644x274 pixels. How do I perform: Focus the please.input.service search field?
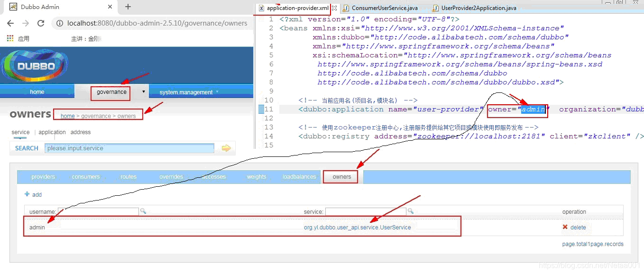(129, 148)
